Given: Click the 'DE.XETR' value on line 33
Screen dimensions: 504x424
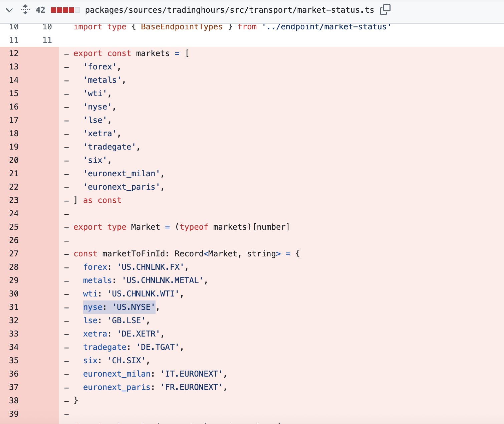Looking at the screenshot, I should coord(139,334).
